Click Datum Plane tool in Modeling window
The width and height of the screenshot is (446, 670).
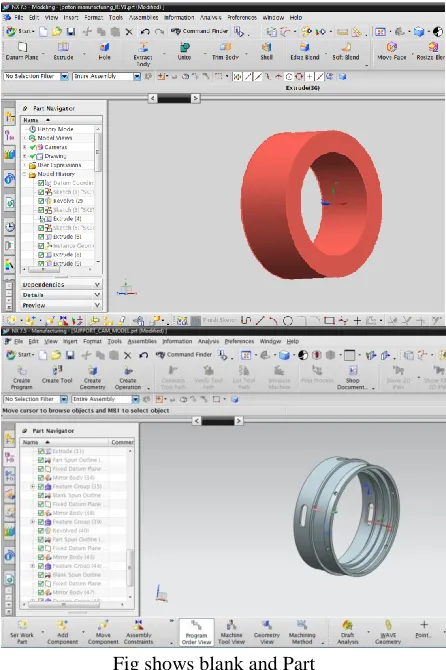[22, 51]
